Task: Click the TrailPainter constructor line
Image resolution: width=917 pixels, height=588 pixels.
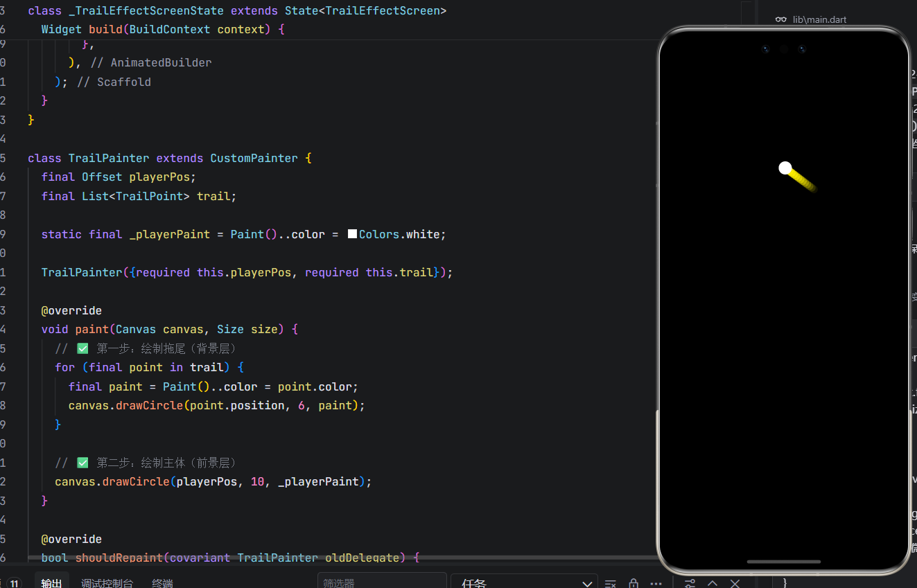Action: [x=247, y=272]
